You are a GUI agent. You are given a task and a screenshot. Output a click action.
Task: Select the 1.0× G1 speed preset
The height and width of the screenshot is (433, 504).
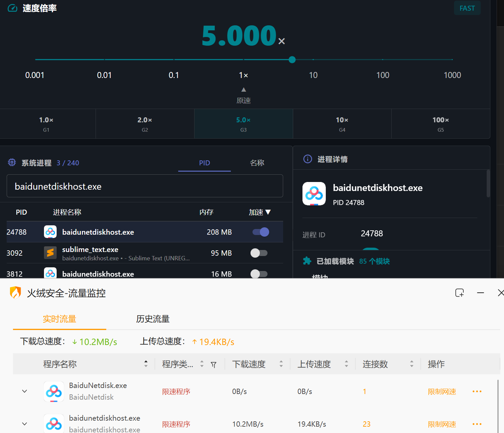(46, 124)
